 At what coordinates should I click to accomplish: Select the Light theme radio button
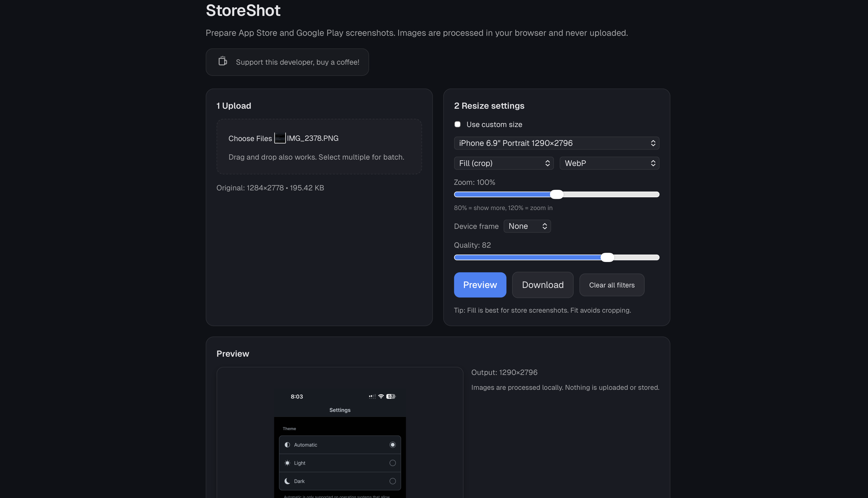tap(392, 463)
